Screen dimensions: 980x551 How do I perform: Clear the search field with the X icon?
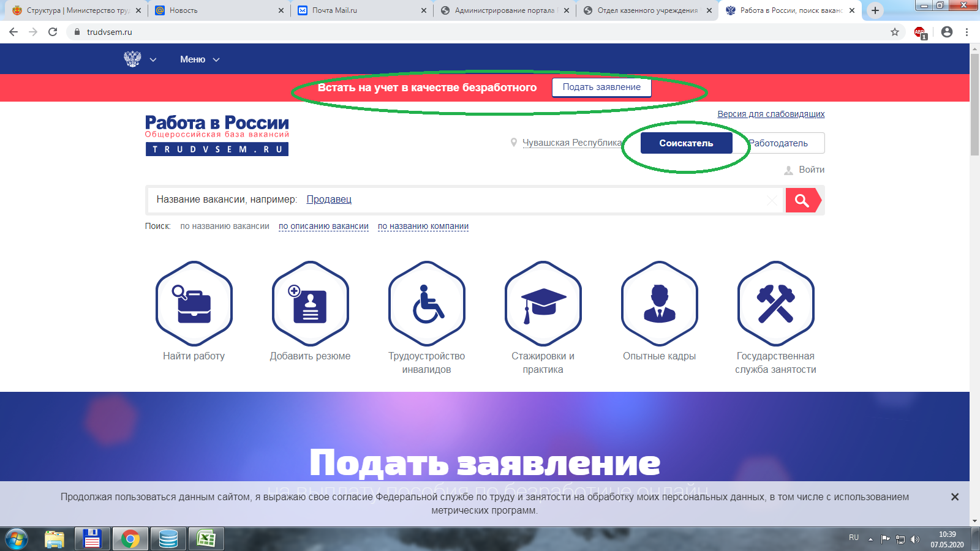coord(772,200)
